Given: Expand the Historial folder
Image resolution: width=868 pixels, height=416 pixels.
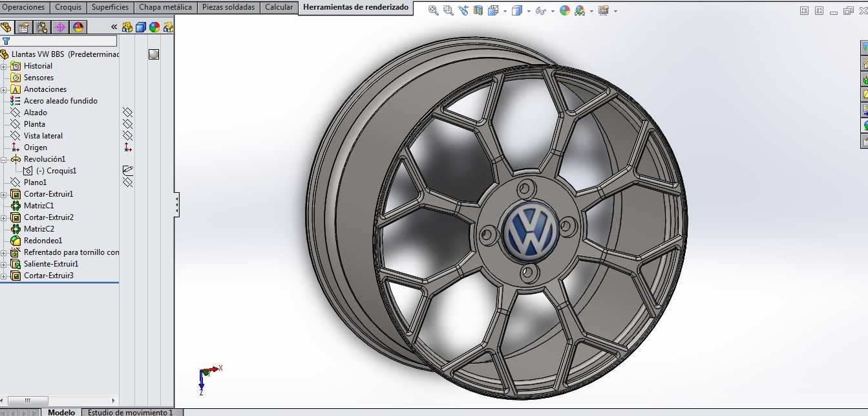Looking at the screenshot, I should [x=4, y=66].
